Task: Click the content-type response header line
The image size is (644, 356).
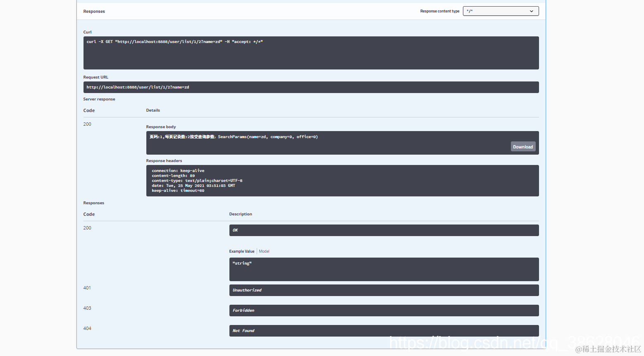Action: [197, 181]
